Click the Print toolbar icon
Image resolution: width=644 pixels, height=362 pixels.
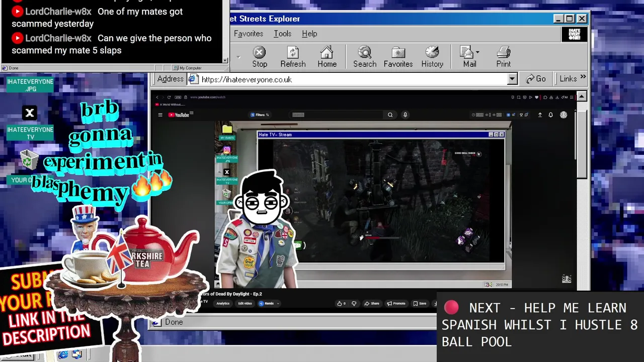(x=504, y=57)
